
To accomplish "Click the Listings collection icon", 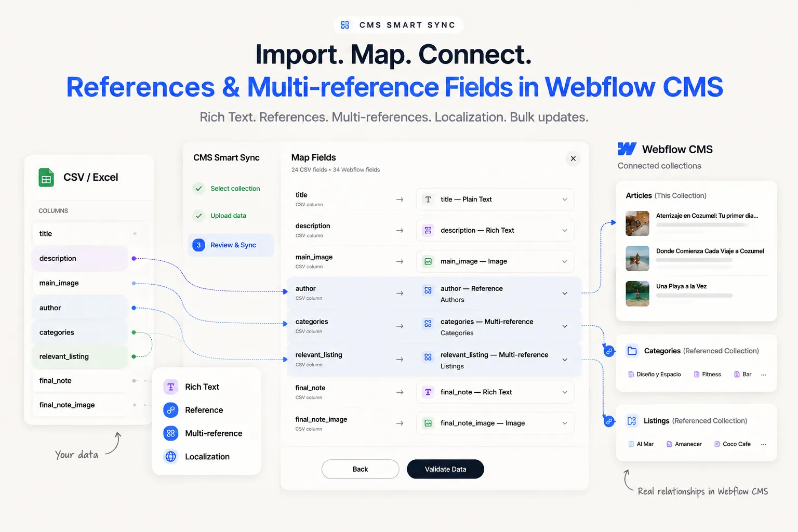I will (632, 421).
